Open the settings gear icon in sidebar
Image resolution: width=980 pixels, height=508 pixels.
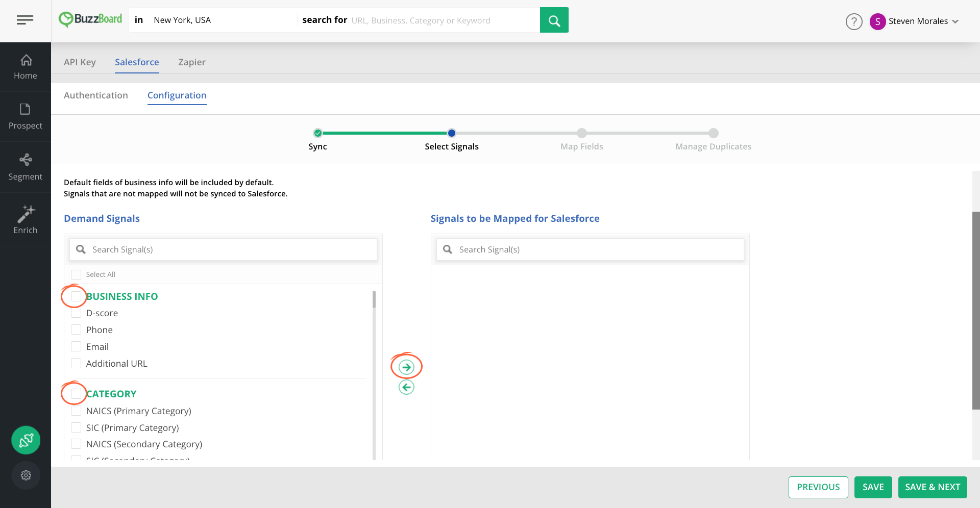tap(26, 475)
